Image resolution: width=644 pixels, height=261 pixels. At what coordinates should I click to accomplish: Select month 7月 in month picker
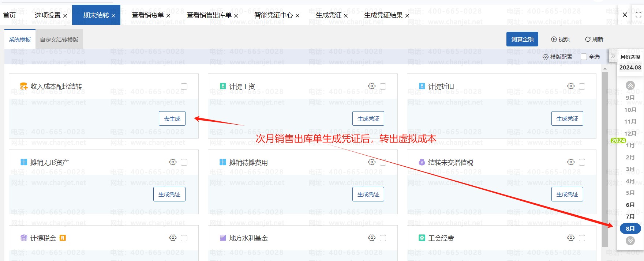[630, 216]
